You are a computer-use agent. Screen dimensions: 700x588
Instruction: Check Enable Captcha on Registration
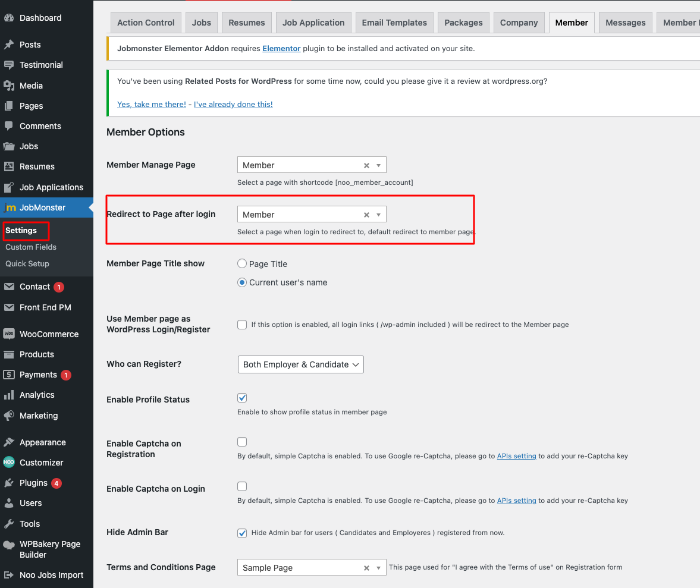click(242, 442)
